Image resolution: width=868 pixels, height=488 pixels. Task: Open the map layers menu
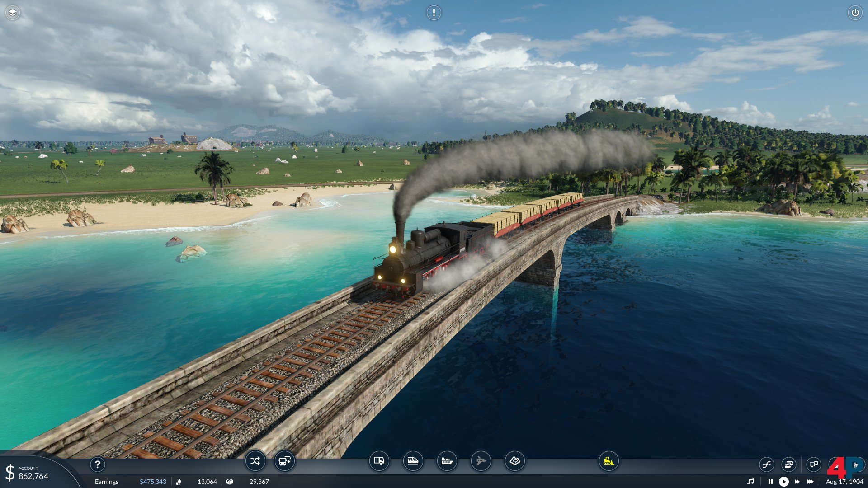13,13
